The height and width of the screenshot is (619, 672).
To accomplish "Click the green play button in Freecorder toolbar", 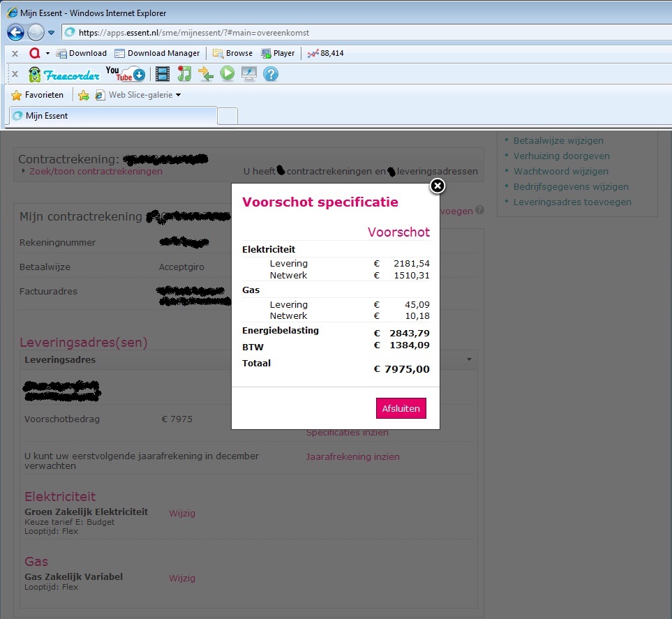I will (x=227, y=73).
